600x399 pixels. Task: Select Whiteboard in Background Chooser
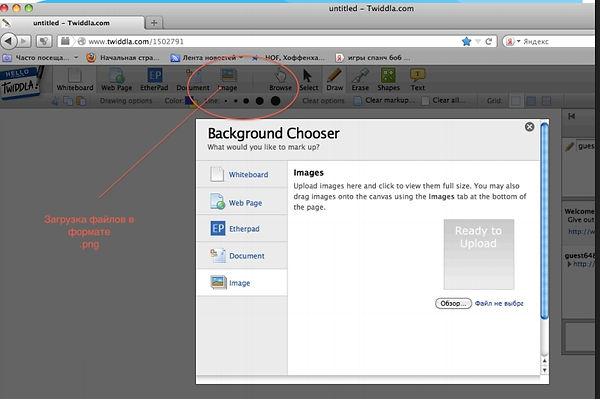tap(242, 174)
